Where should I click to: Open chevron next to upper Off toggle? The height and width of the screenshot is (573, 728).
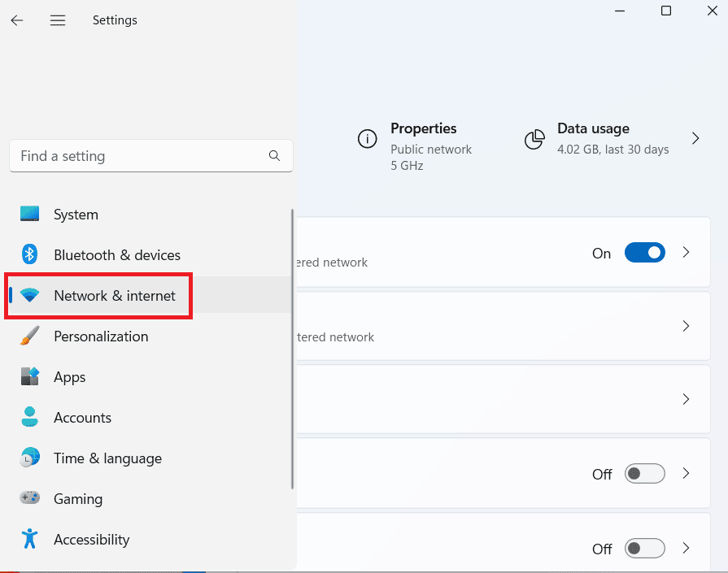[687, 474]
